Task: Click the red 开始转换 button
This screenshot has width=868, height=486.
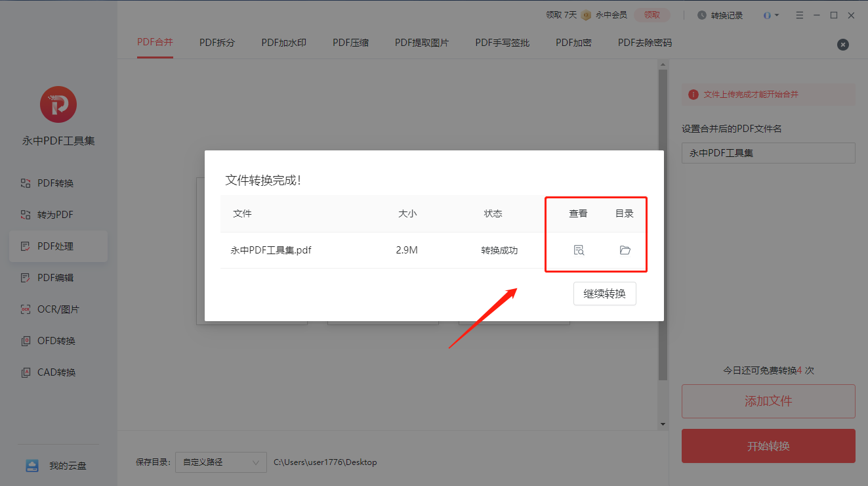Action: coord(768,446)
